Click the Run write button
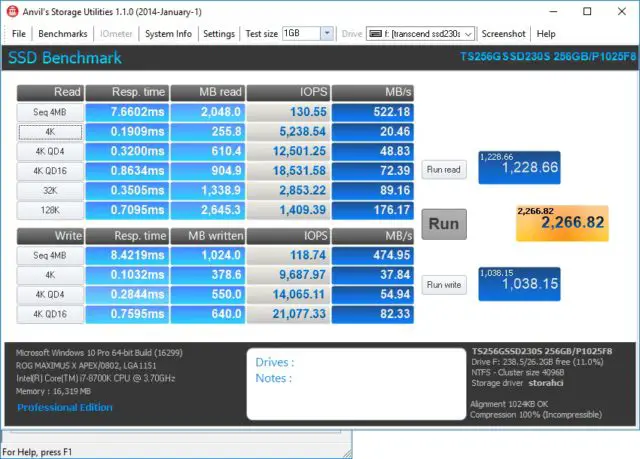Viewport: 640px width, 459px height. coord(444,285)
